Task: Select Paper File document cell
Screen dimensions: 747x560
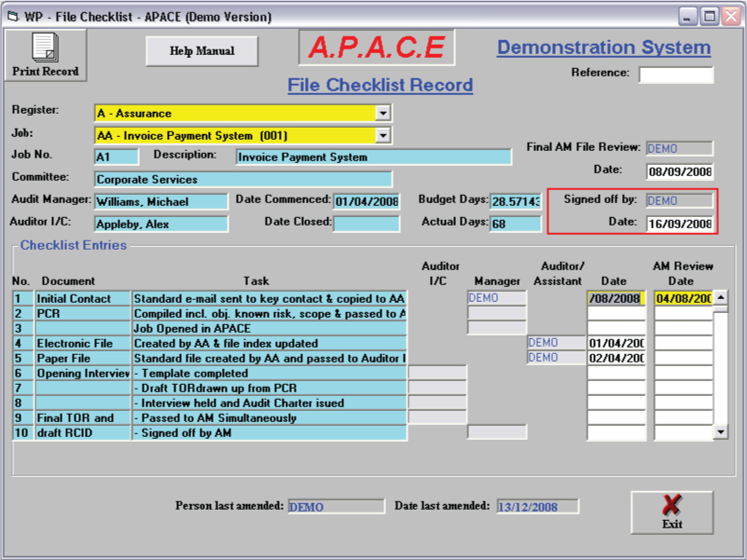Action: (83, 358)
